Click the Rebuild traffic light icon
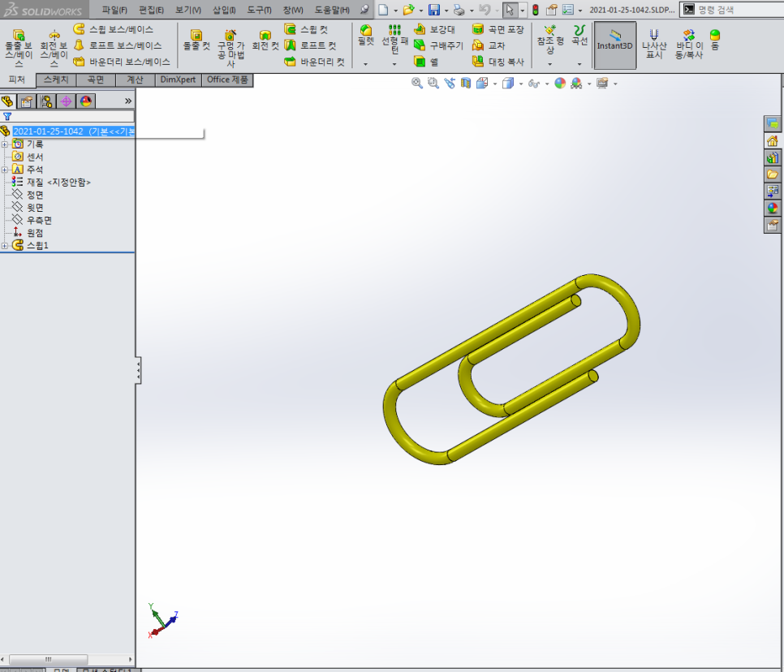 (x=536, y=10)
